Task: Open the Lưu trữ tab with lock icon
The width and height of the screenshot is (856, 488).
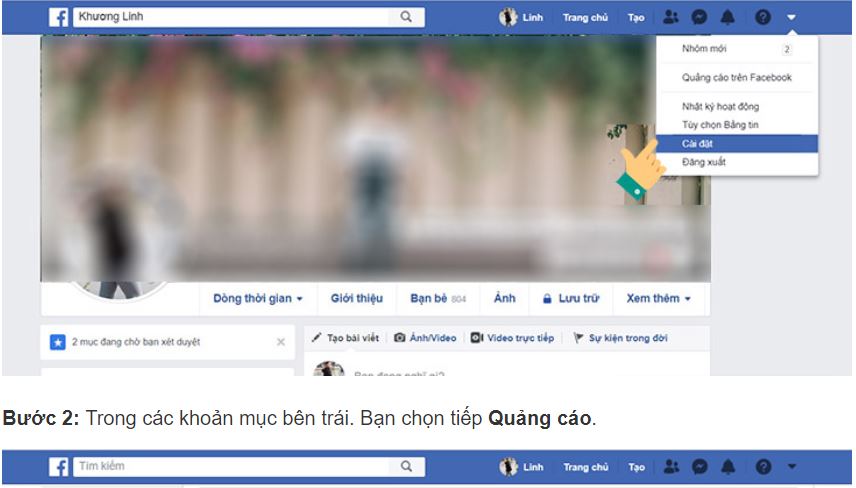Action: (571, 299)
